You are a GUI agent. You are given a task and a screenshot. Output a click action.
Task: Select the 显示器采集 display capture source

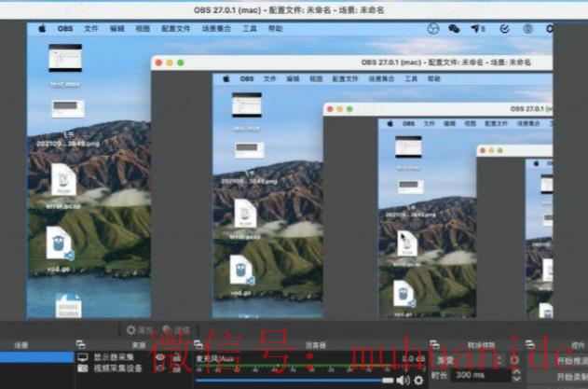point(114,357)
